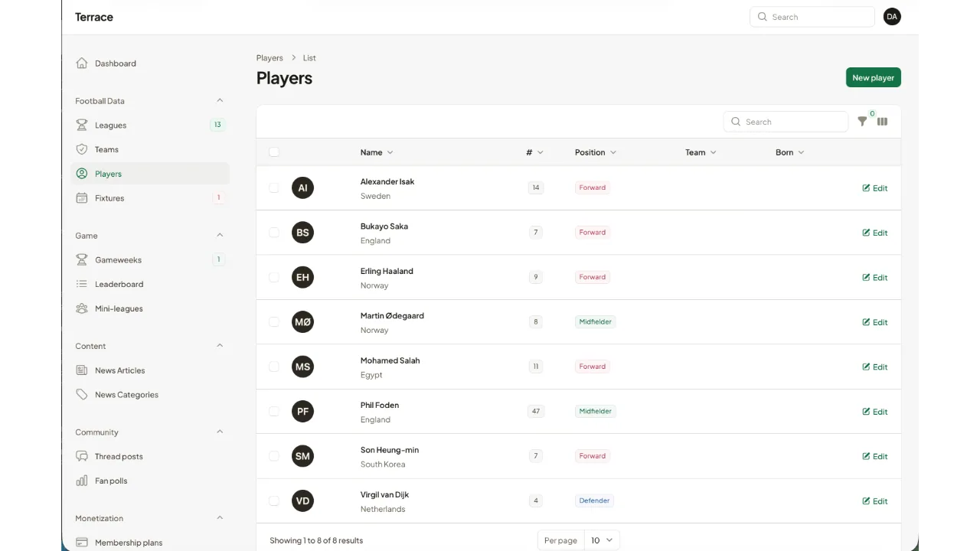Image resolution: width=980 pixels, height=551 pixels.
Task: Open the Per page dropdown
Action: click(602, 540)
